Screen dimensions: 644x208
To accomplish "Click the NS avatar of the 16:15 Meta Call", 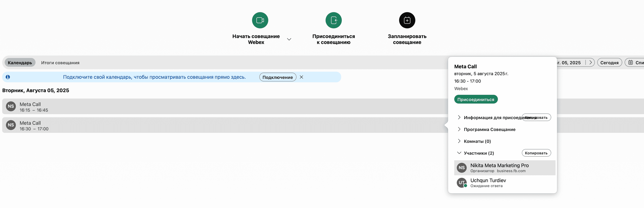I will click(11, 106).
